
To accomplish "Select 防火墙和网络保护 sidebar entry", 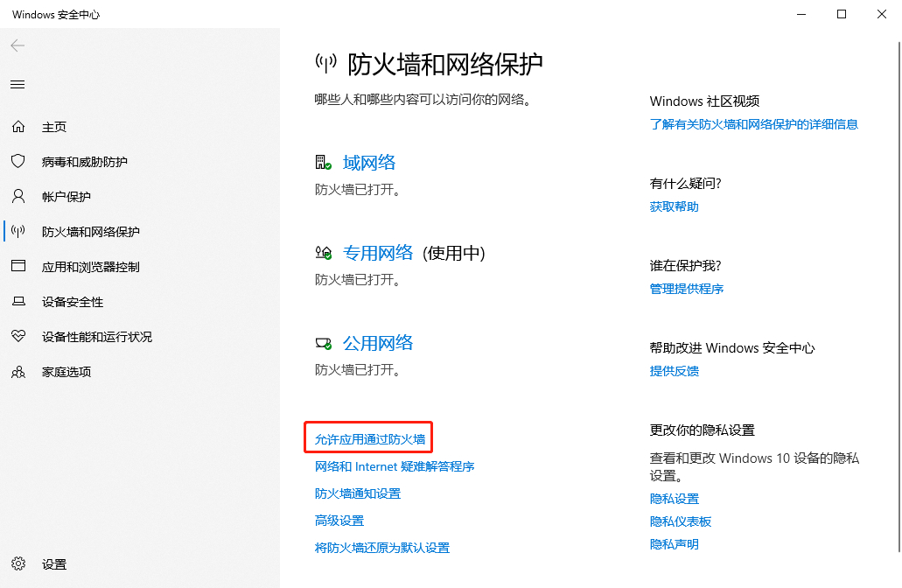I will (x=91, y=232).
